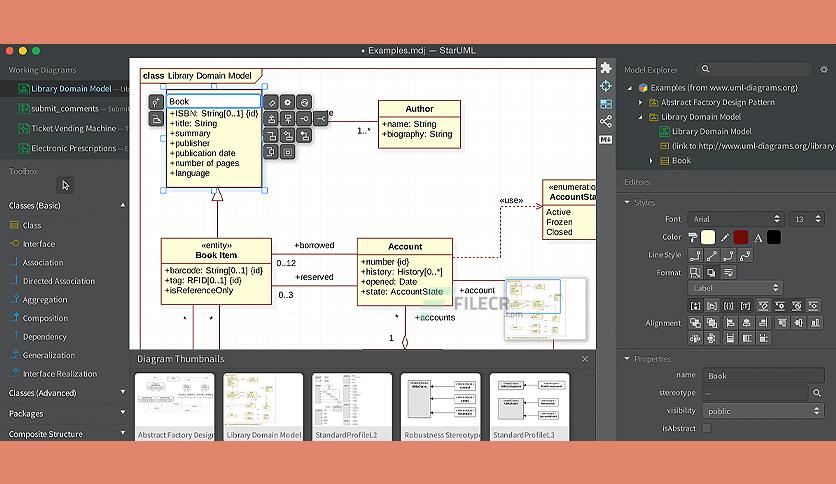The width and height of the screenshot is (836, 484).
Task: Select Library Domain Model diagram in explorer
Action: 705,131
